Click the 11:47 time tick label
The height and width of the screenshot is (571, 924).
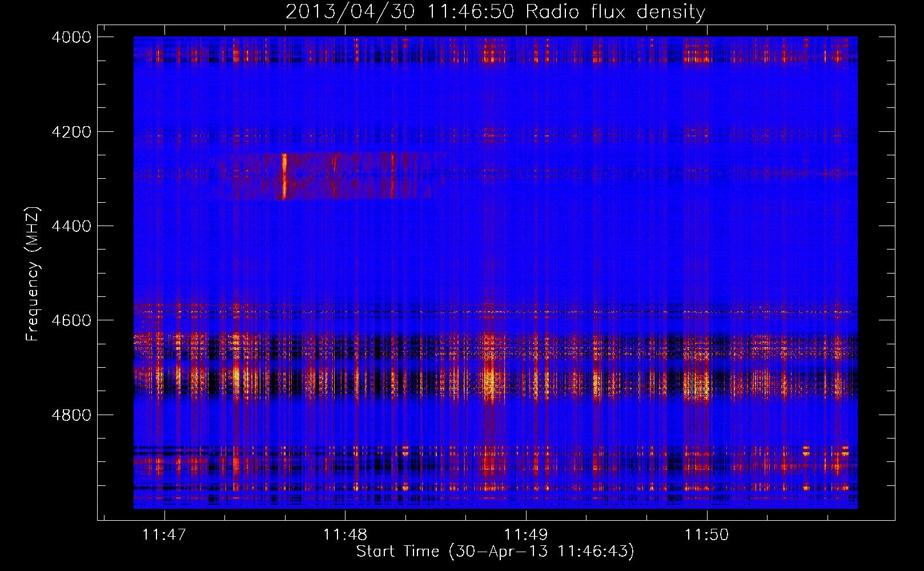pos(164,534)
